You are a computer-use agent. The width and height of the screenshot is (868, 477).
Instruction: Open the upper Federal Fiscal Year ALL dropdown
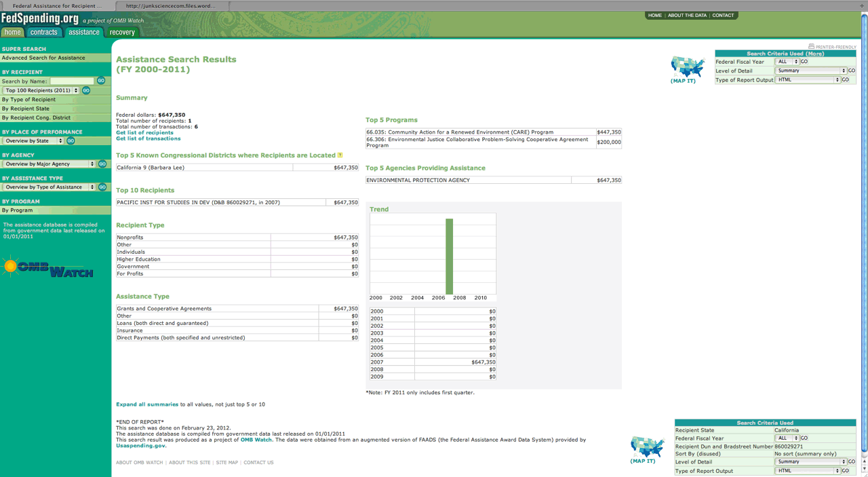[787, 62]
